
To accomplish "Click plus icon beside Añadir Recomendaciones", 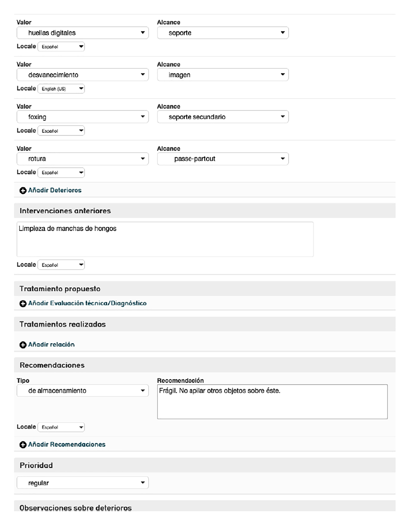I will click(23, 445).
